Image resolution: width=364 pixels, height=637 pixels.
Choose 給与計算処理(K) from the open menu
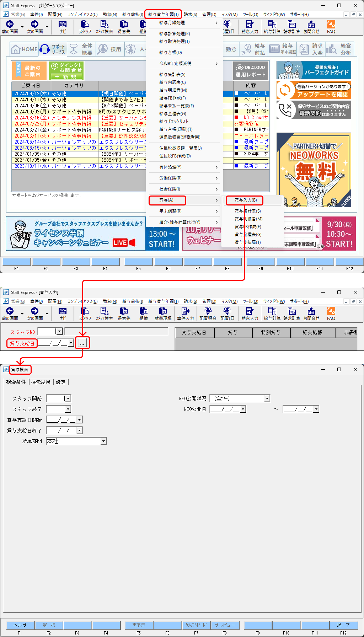(x=175, y=34)
